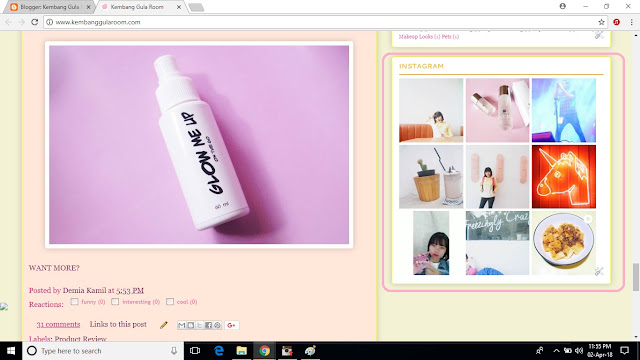Bookmark this page with the star icon
The height and width of the screenshot is (360, 640).
pos(601,22)
